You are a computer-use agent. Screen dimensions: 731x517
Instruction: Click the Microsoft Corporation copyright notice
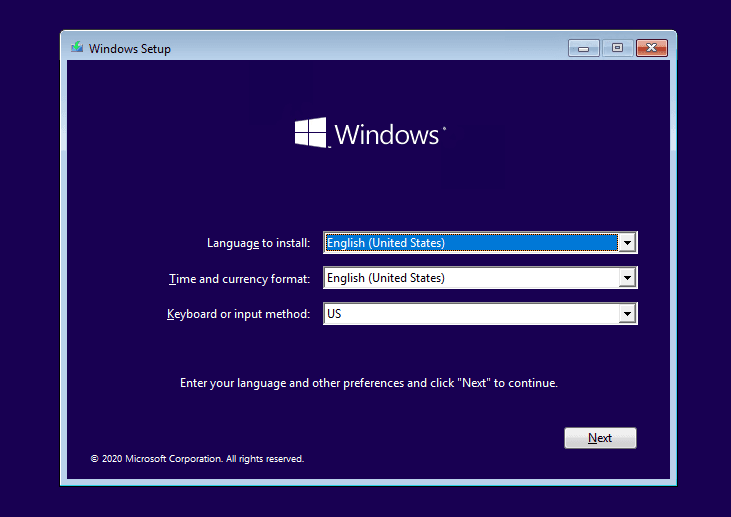197,459
